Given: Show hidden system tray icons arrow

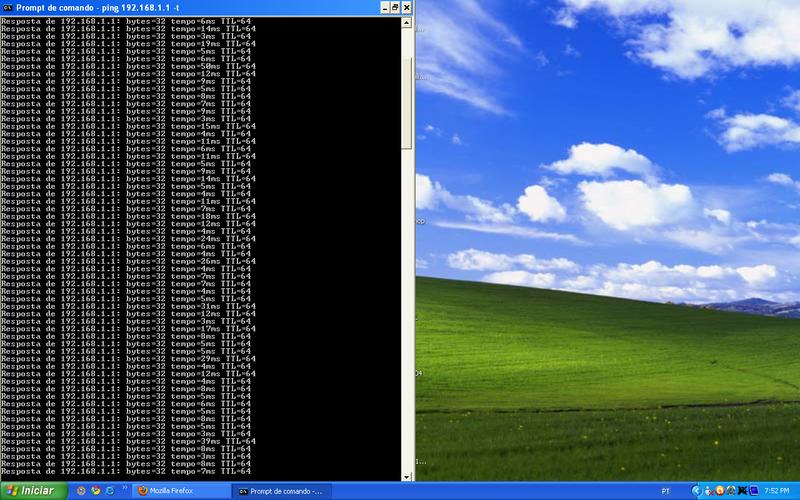Looking at the screenshot, I should (696, 491).
